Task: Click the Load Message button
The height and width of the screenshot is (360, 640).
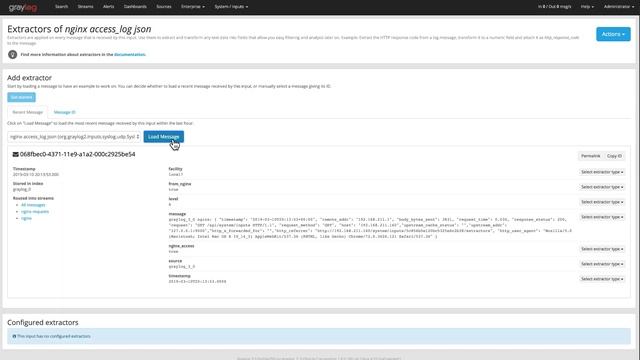Action: (x=163, y=137)
